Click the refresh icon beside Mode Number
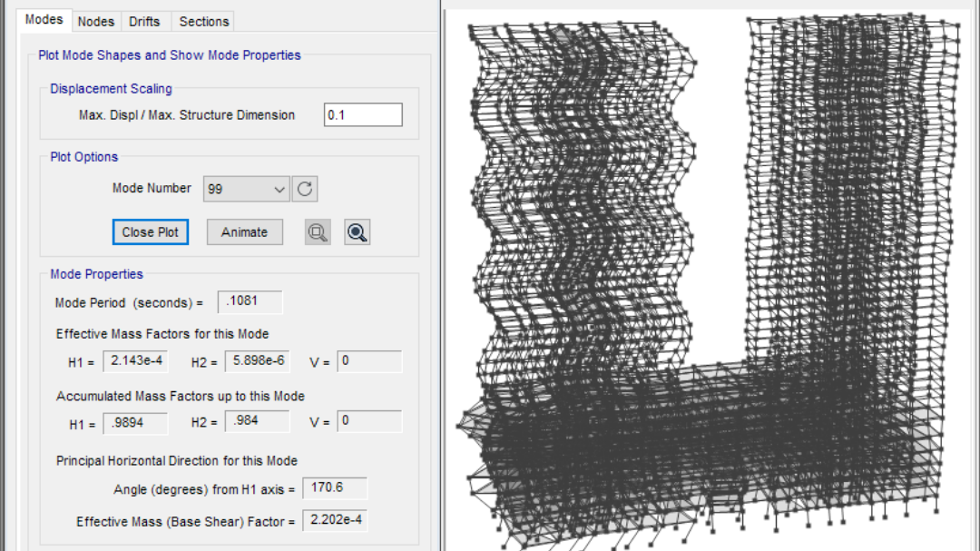980x551 pixels. 305,189
